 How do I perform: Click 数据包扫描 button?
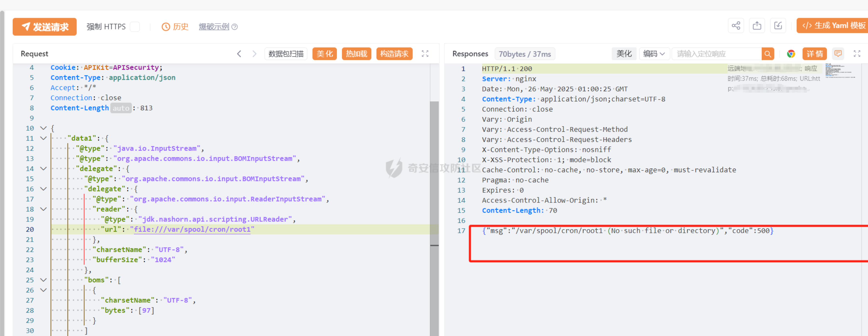pos(286,54)
